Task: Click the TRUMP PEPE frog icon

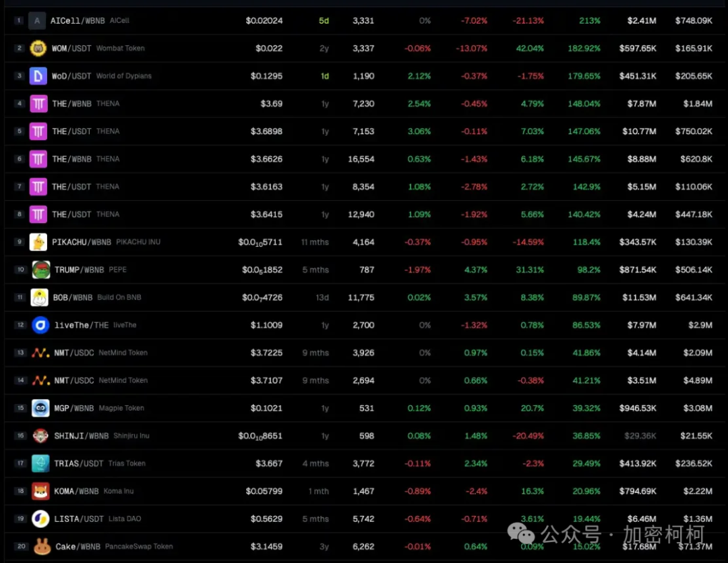Action: (x=40, y=270)
